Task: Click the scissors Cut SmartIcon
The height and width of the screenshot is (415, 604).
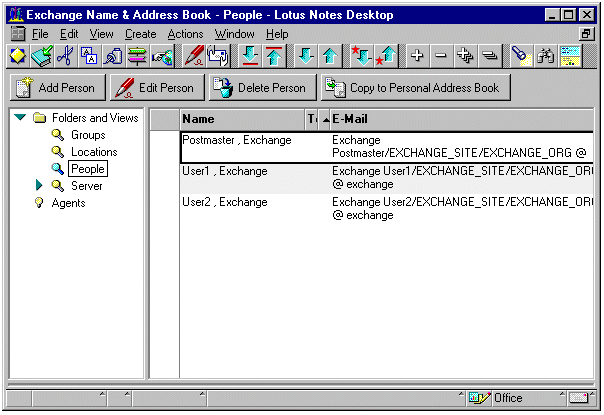Action: tap(65, 56)
